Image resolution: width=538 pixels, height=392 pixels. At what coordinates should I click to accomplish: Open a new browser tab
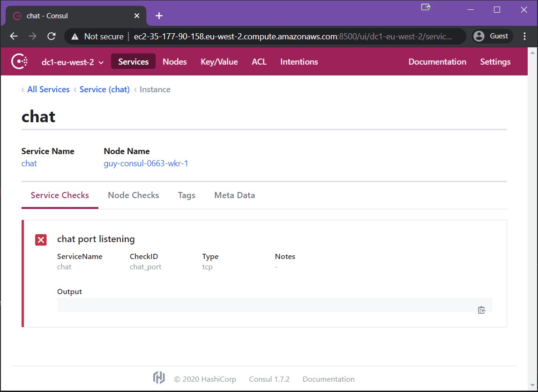(x=159, y=16)
